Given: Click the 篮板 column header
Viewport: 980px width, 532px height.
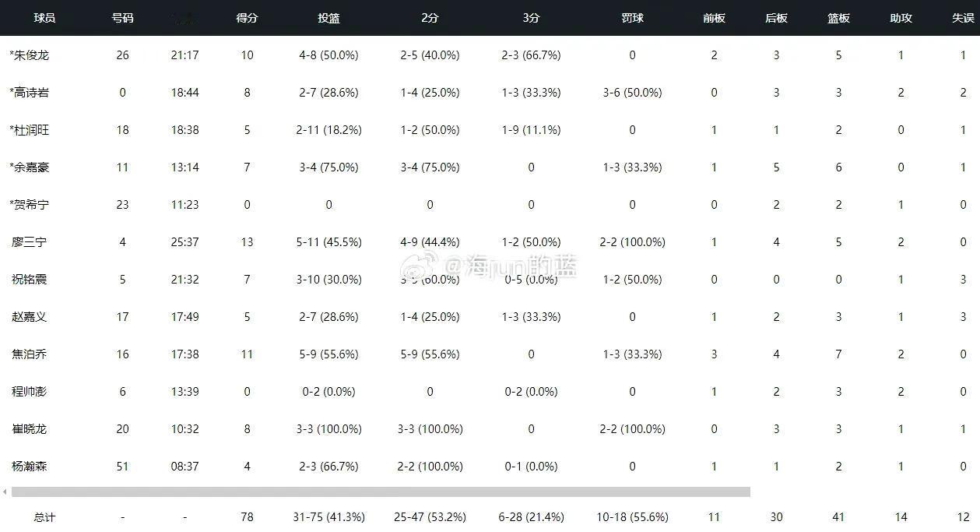Looking at the screenshot, I should coord(838,18).
